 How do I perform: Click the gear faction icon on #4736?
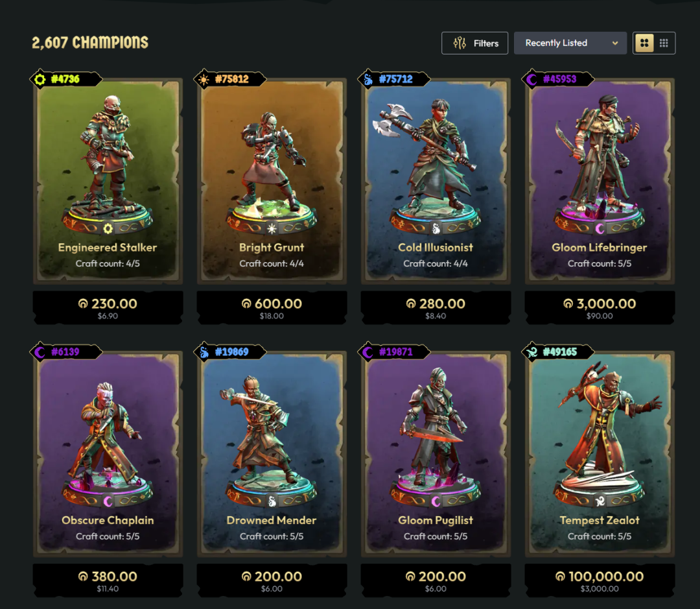[x=40, y=80]
